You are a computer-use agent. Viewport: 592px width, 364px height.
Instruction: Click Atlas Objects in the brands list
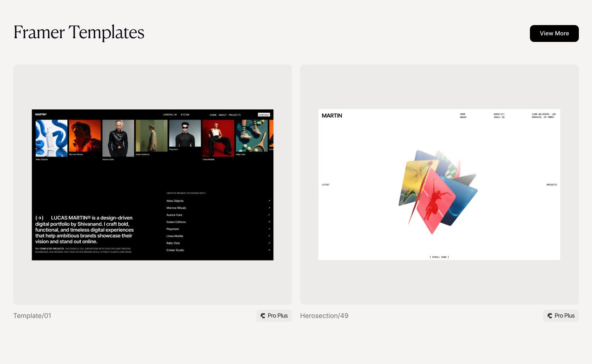(175, 201)
